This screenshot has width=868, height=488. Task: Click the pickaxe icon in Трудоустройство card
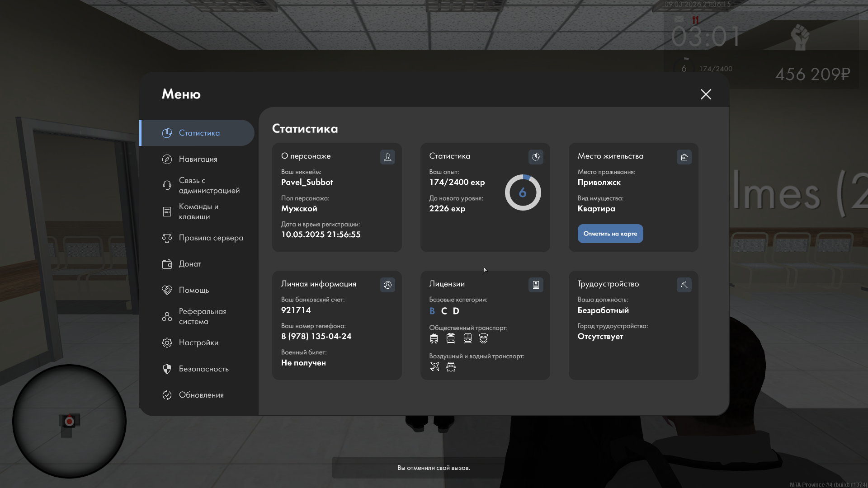coord(684,285)
